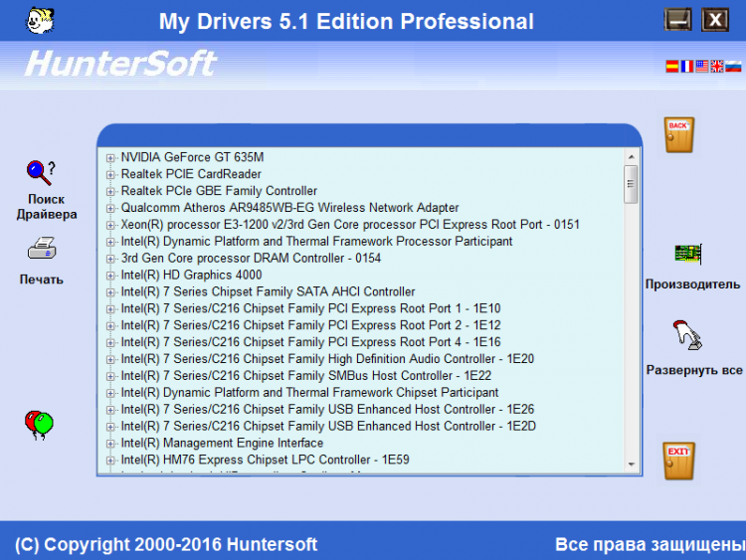Select the United Kingdom flag language

tap(716, 66)
